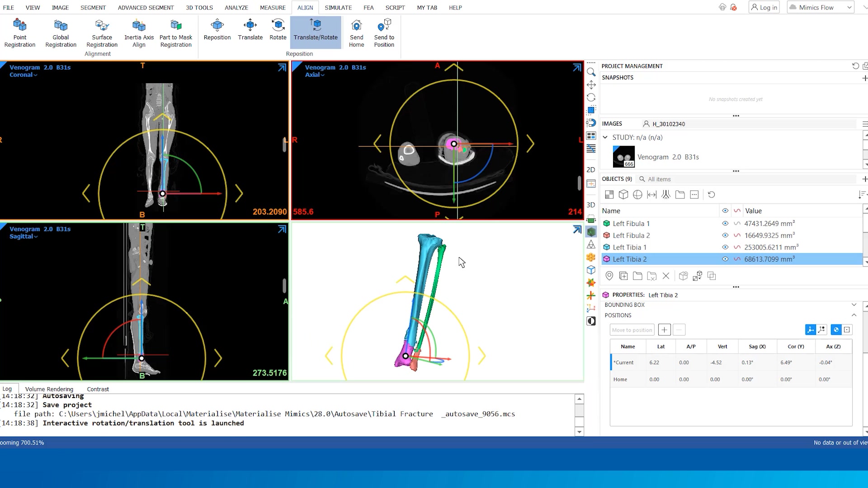Toggle visibility of Left Fibula 2
The image size is (868, 488).
click(725, 235)
